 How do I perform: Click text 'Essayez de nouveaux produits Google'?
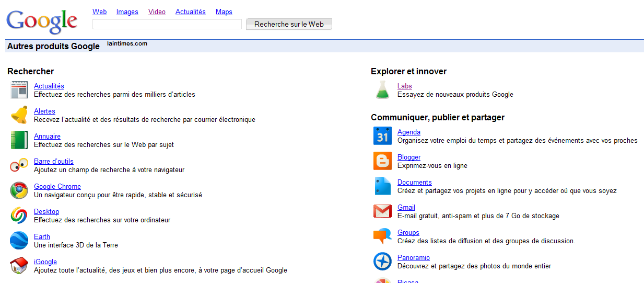(455, 94)
